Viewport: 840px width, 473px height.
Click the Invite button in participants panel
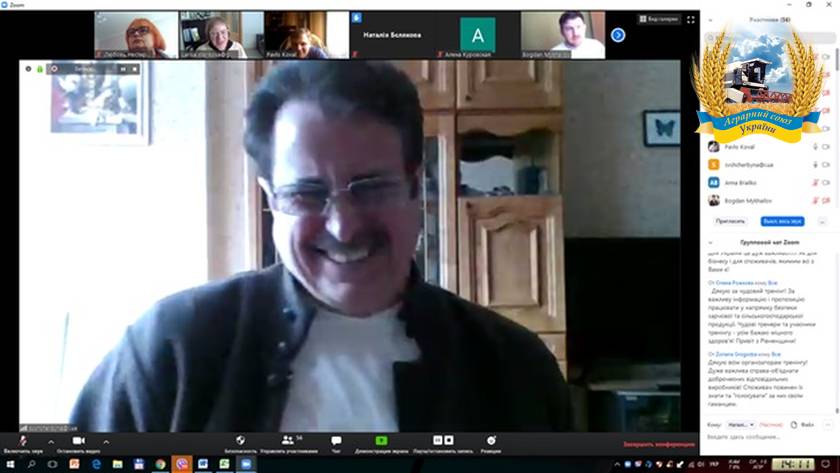[x=730, y=221]
